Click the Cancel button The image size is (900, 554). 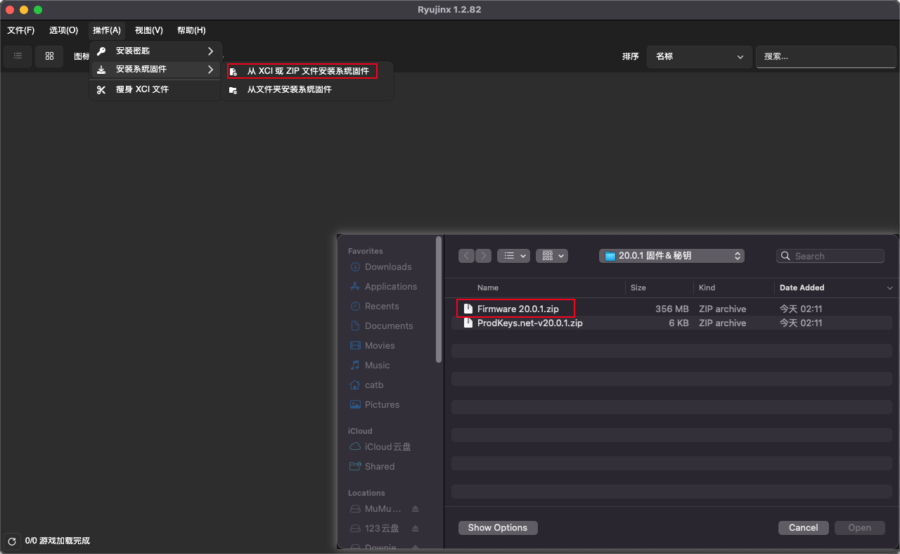tap(803, 528)
